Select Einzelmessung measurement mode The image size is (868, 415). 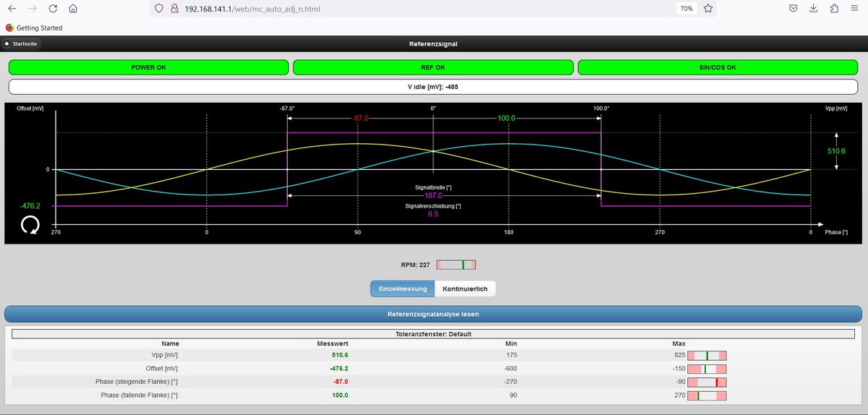tap(403, 288)
